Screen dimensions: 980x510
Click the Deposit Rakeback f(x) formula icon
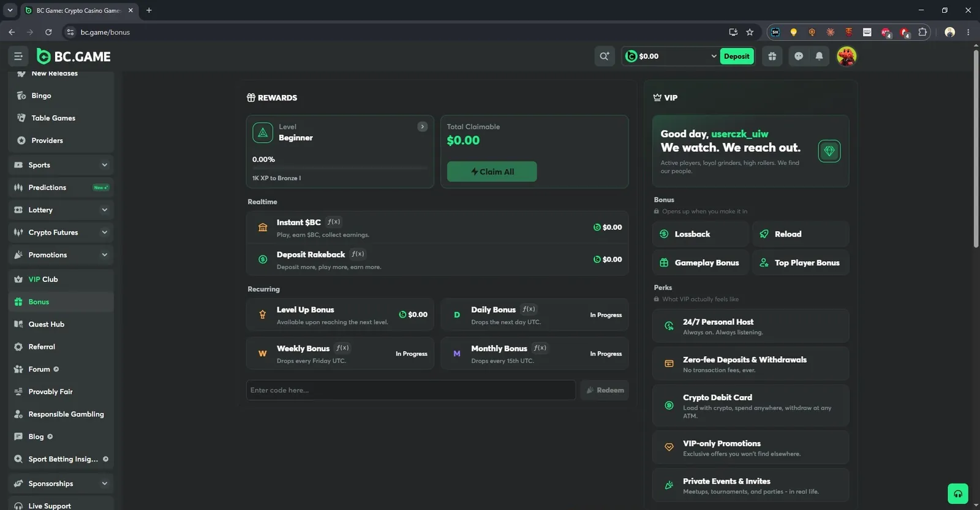tap(358, 254)
